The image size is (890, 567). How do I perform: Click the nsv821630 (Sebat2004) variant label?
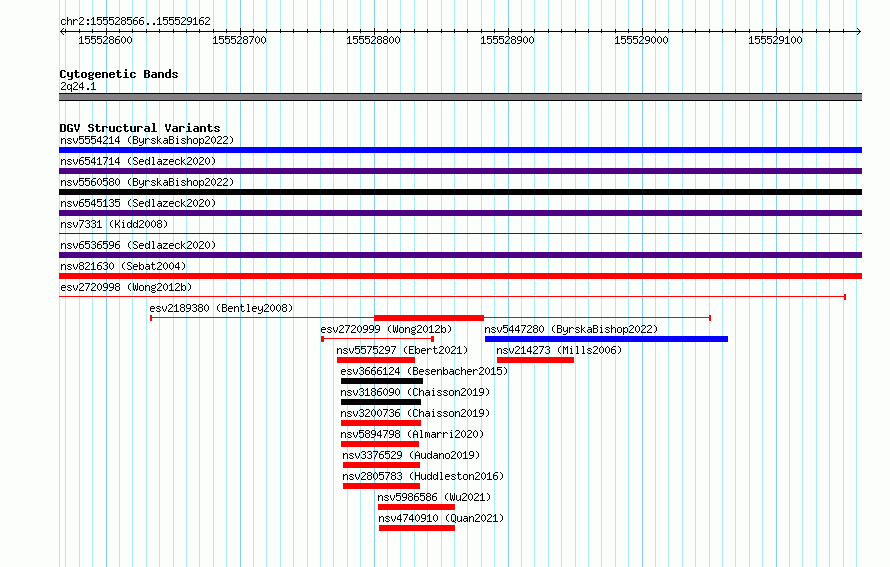(x=123, y=266)
